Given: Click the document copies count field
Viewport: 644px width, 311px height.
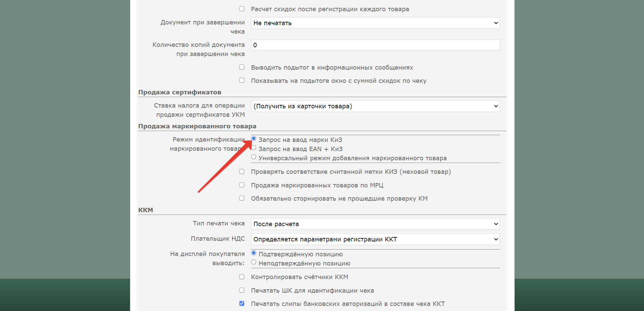Looking at the screenshot, I should click(x=375, y=45).
